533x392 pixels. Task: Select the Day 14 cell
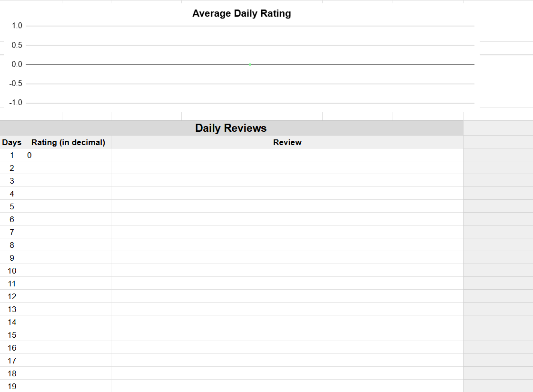point(12,322)
